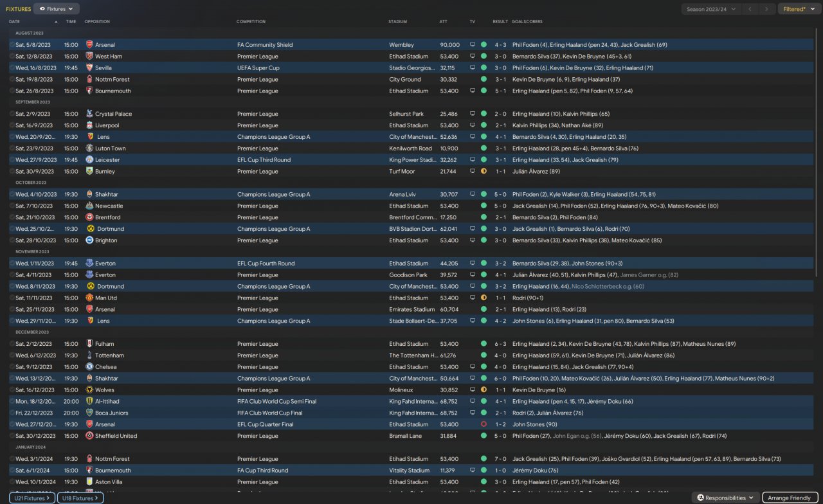
Task: Open the U18 Fixtures page
Action: 80,498
